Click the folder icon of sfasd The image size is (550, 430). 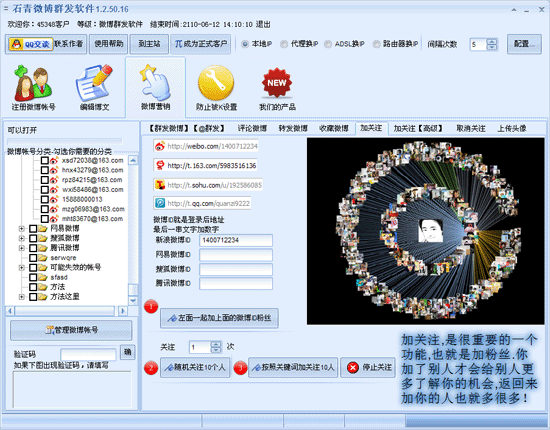click(42, 277)
